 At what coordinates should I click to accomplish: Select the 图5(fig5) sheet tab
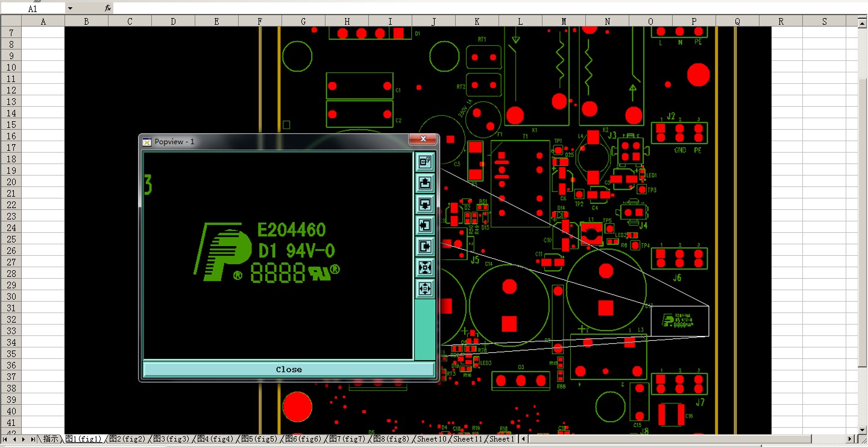[259, 439]
